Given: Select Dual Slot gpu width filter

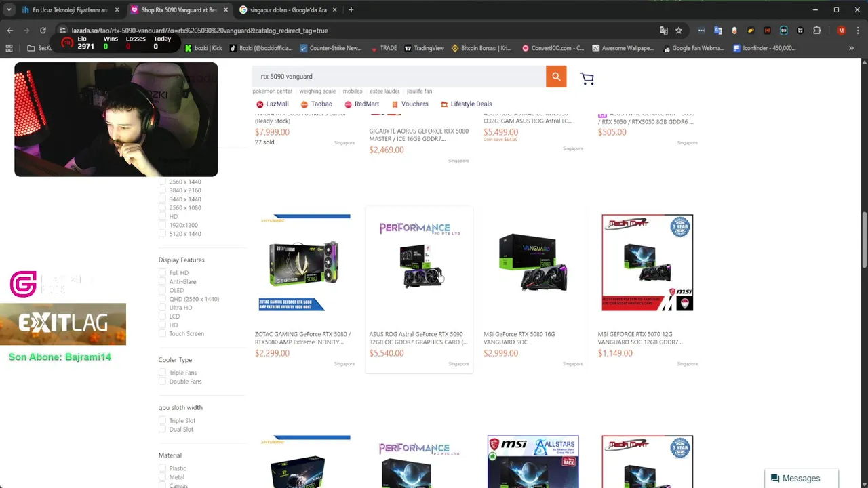Looking at the screenshot, I should (162, 430).
